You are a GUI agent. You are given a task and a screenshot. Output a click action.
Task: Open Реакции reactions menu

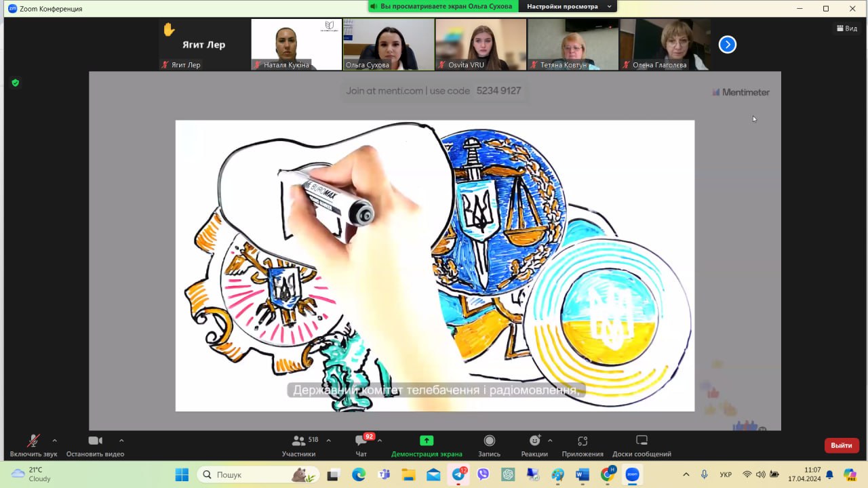coord(534,445)
